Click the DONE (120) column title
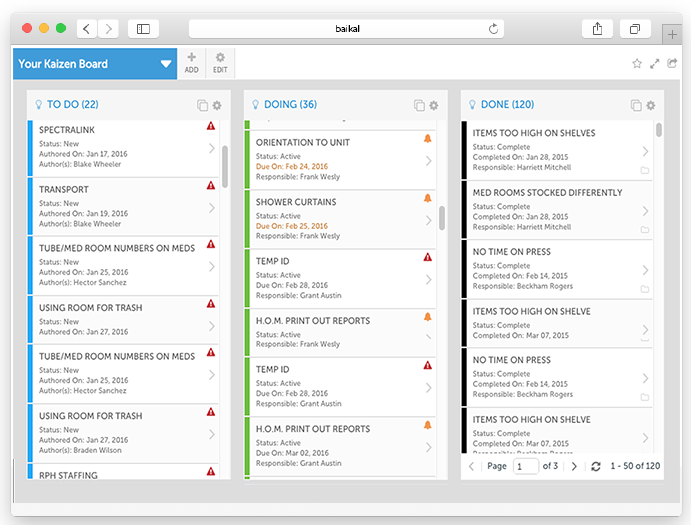The image size is (691, 525). 507,104
